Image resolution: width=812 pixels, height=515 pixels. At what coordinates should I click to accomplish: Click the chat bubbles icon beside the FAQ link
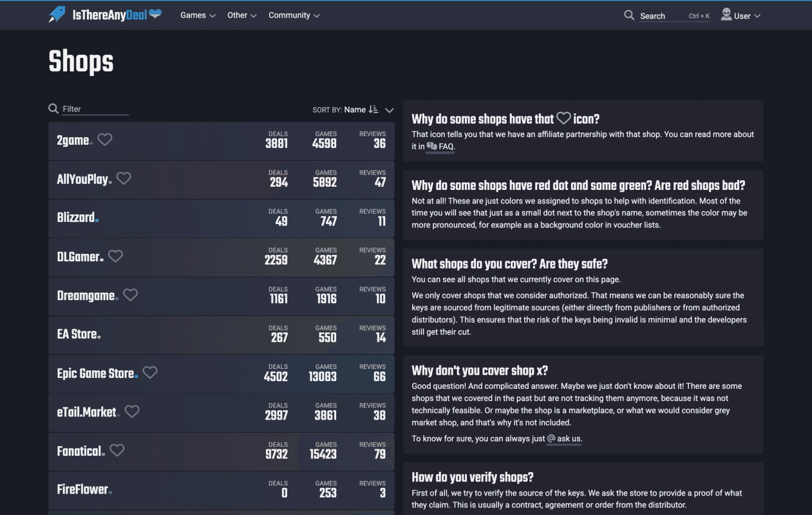[x=431, y=146]
